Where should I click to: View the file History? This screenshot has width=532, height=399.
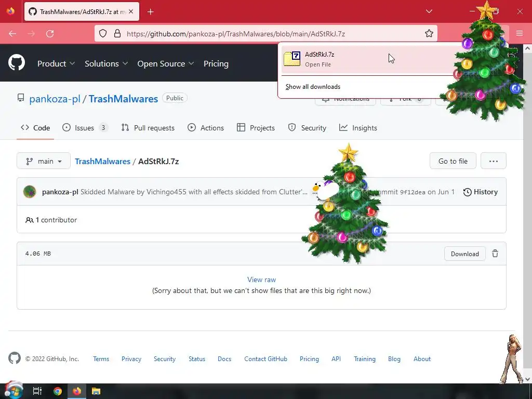481,192
